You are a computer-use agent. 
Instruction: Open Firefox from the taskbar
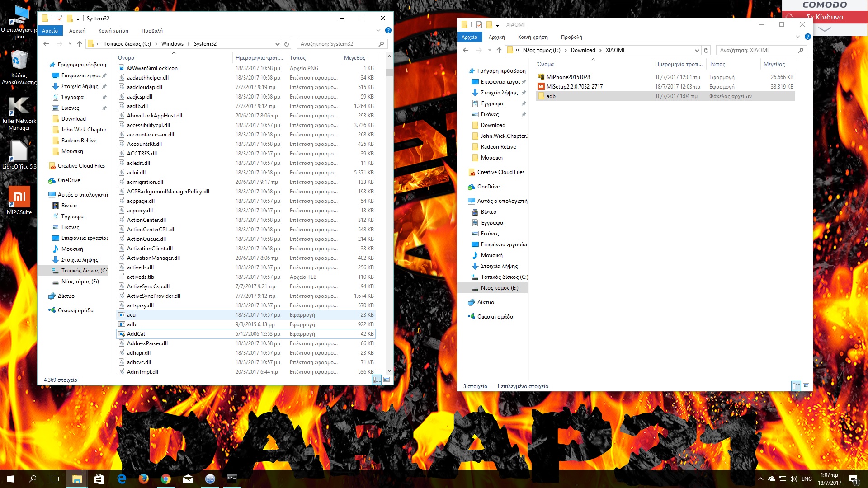pyautogui.click(x=144, y=479)
